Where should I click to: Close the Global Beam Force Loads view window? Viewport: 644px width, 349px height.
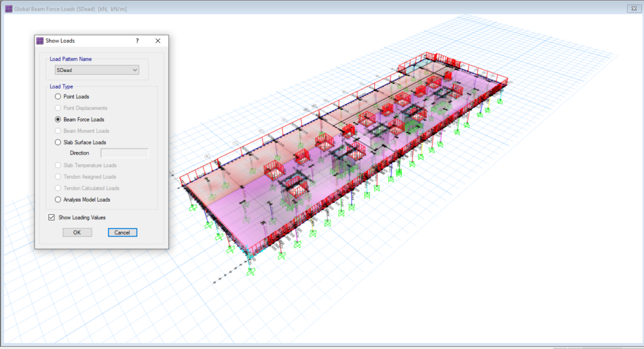click(634, 9)
